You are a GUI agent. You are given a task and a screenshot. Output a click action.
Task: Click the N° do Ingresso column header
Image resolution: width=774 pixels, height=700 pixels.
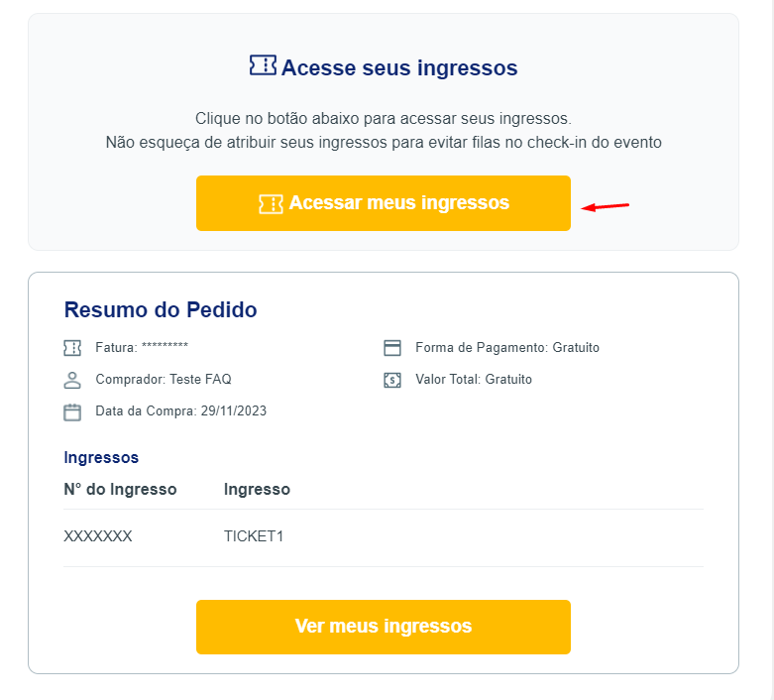(x=120, y=489)
